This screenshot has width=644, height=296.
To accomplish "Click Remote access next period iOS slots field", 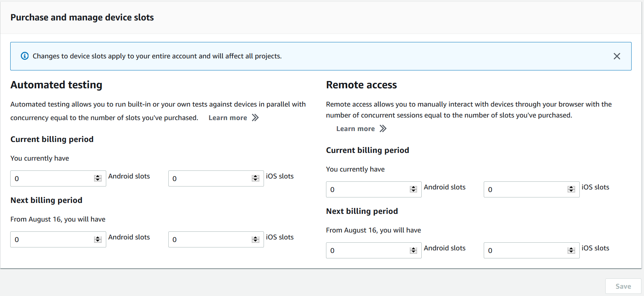I will [525, 250].
